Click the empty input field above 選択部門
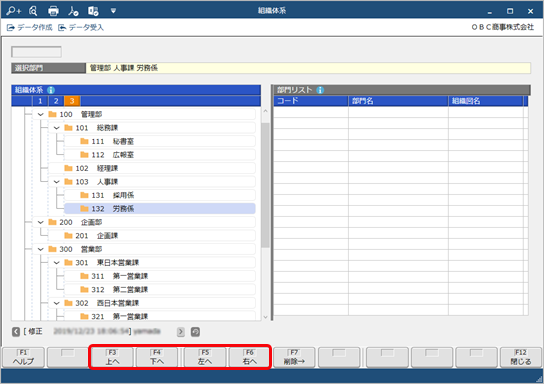This screenshot has height=384, width=544. 36,52
